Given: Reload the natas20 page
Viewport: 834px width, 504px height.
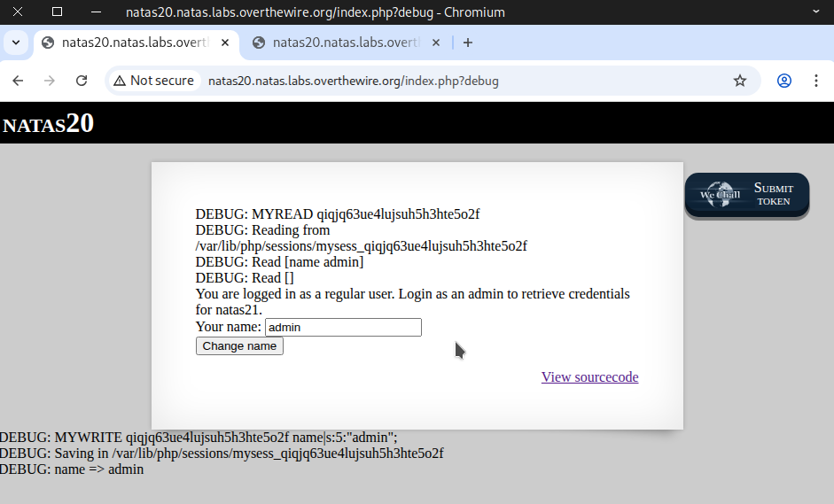Looking at the screenshot, I should coord(82,81).
